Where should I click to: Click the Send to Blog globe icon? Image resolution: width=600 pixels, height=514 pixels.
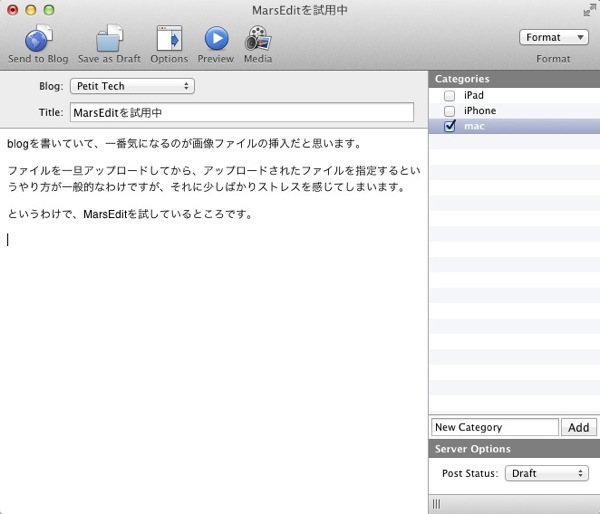(38, 38)
